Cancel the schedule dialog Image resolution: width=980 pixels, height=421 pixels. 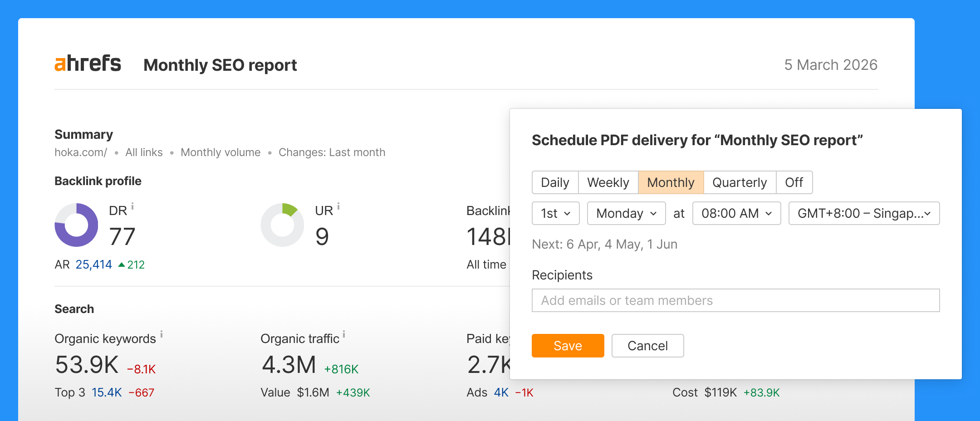(647, 346)
